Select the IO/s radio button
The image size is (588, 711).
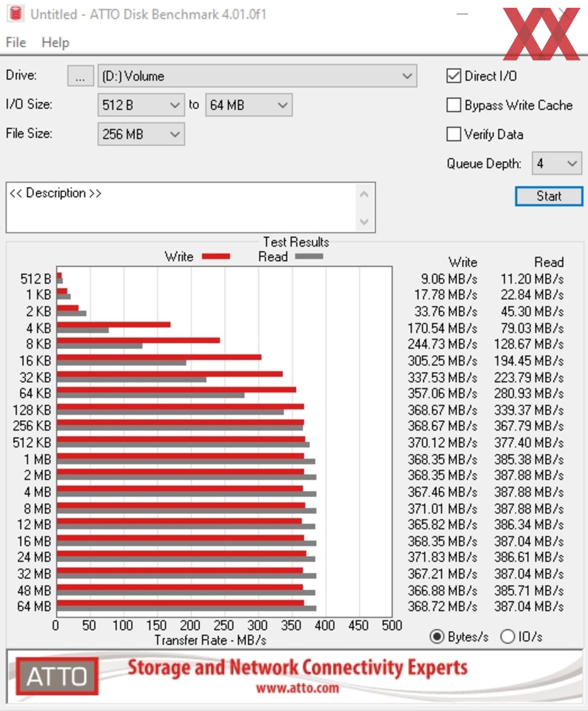click(508, 637)
